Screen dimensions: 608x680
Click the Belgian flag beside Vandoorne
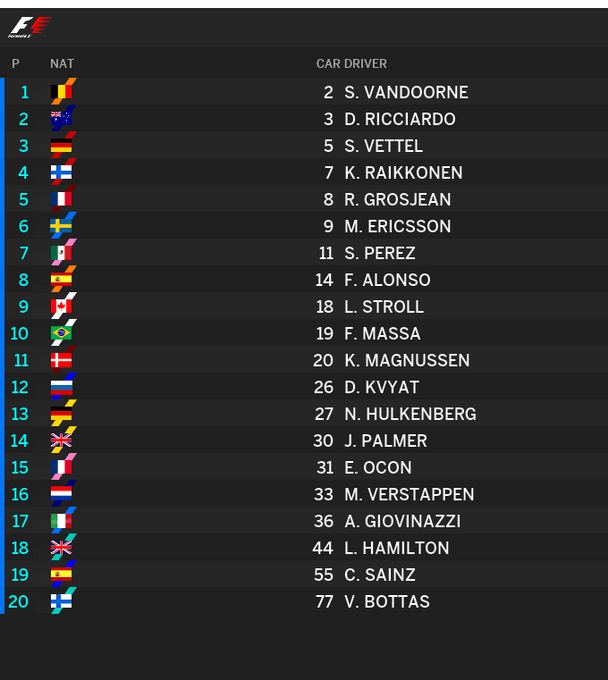(61, 93)
